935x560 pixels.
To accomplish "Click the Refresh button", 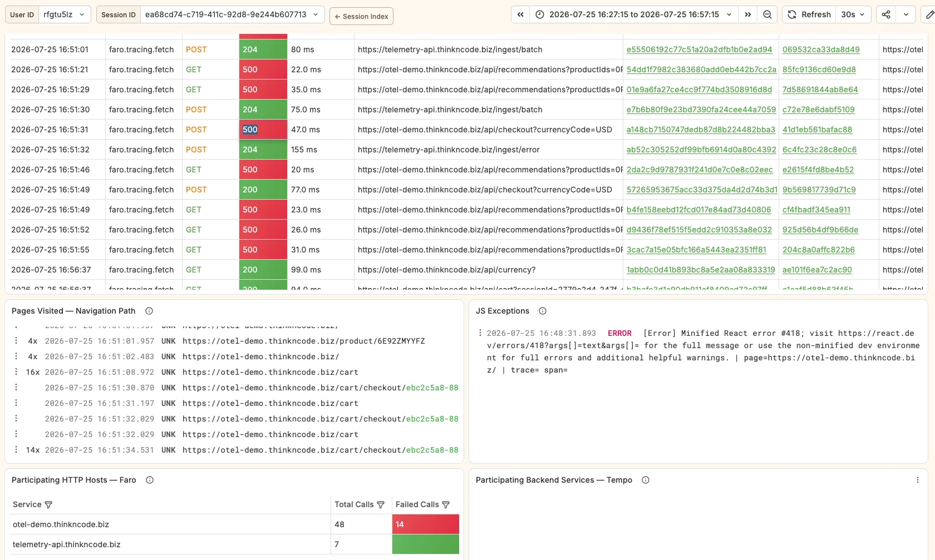I will pos(809,14).
